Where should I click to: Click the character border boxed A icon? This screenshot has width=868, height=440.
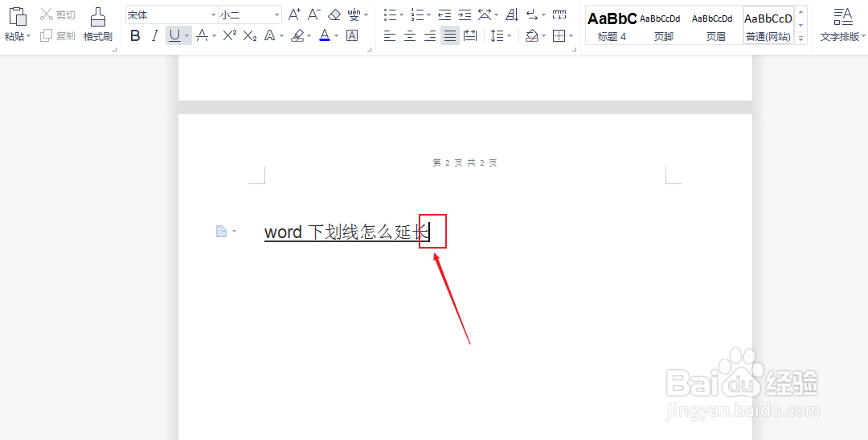[351, 36]
